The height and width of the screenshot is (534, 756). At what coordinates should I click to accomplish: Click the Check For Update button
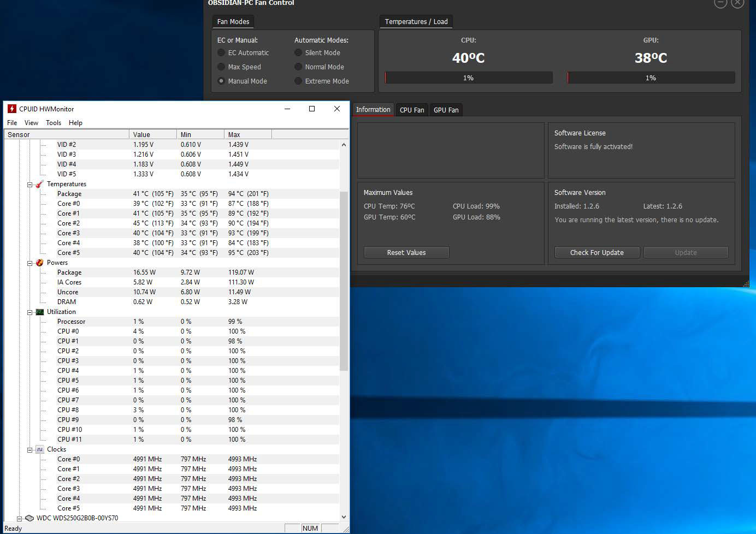click(x=597, y=252)
